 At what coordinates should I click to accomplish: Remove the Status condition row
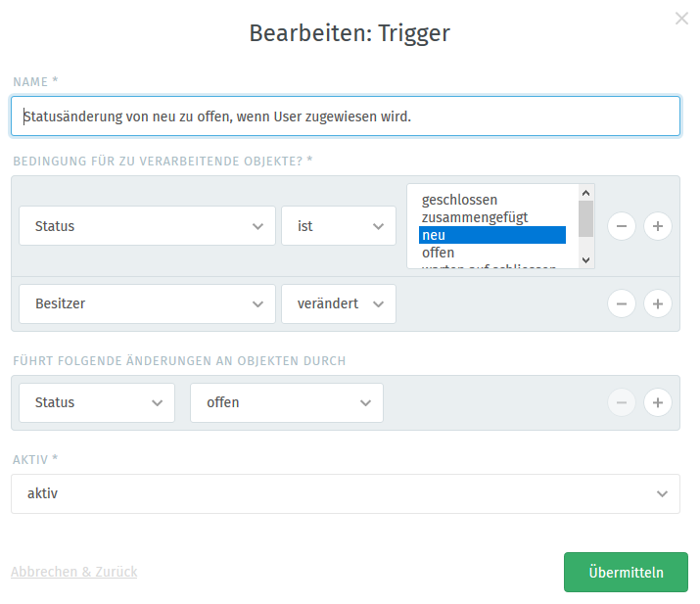click(622, 226)
